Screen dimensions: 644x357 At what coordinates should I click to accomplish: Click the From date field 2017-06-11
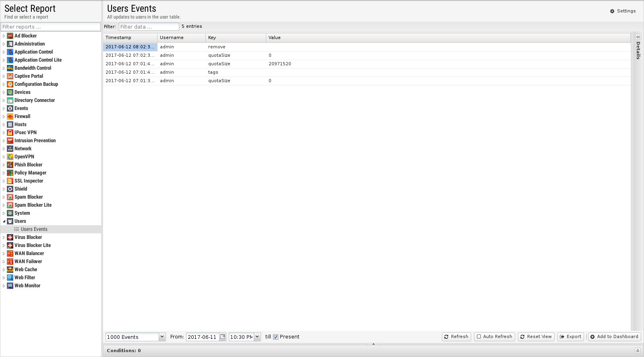click(203, 337)
